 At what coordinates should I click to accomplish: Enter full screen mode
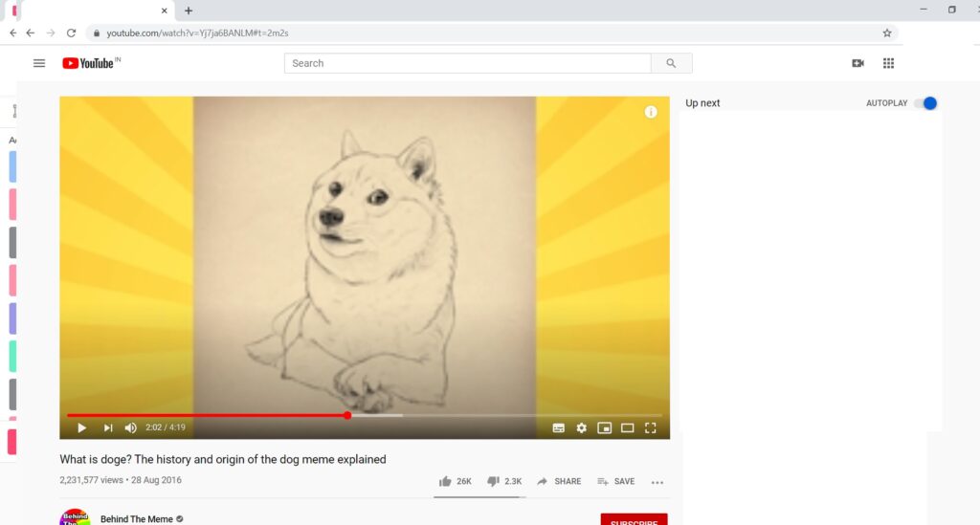[651, 427]
